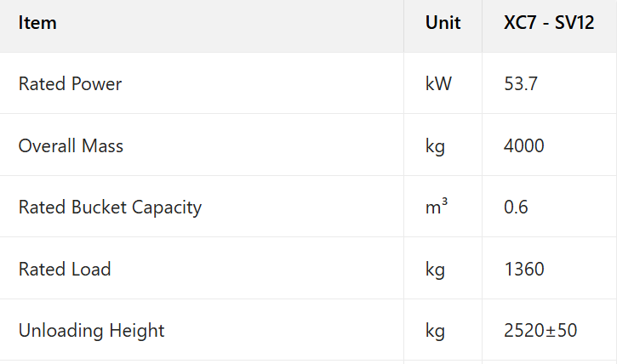Click the word Height in last row
Screen dimensions: 617x364
coord(138,331)
